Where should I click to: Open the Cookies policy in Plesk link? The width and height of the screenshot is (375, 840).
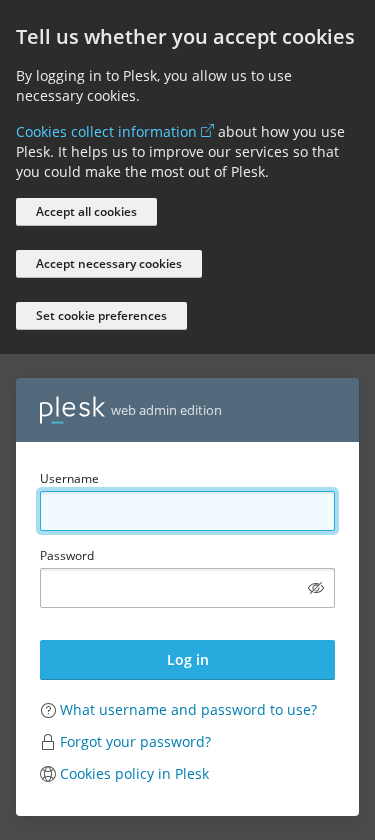coord(134,774)
